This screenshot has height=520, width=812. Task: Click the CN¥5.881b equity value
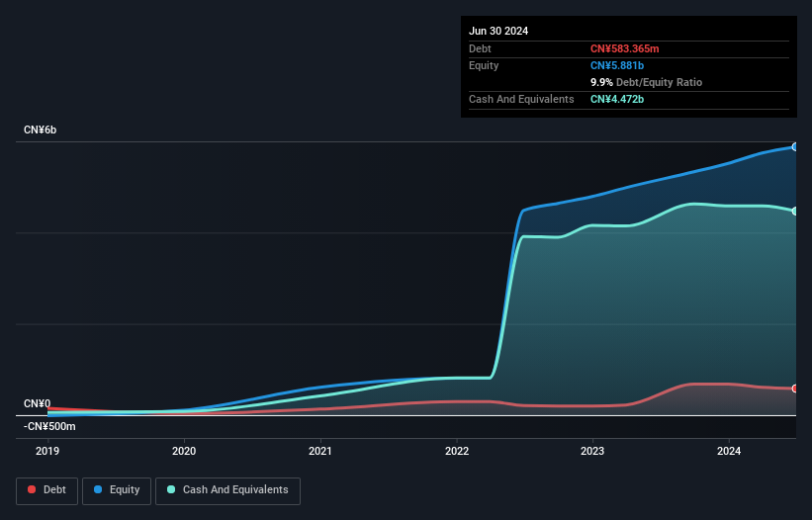(617, 65)
